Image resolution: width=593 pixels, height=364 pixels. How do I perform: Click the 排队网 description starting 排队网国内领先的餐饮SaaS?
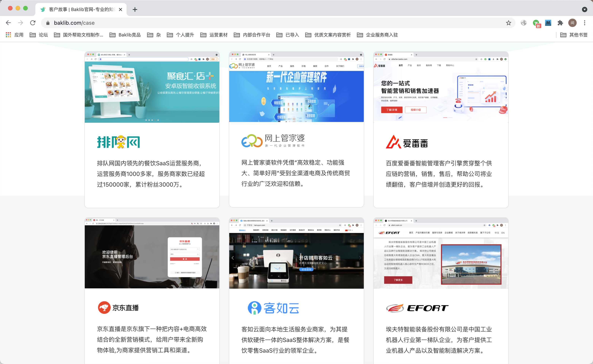(151, 174)
